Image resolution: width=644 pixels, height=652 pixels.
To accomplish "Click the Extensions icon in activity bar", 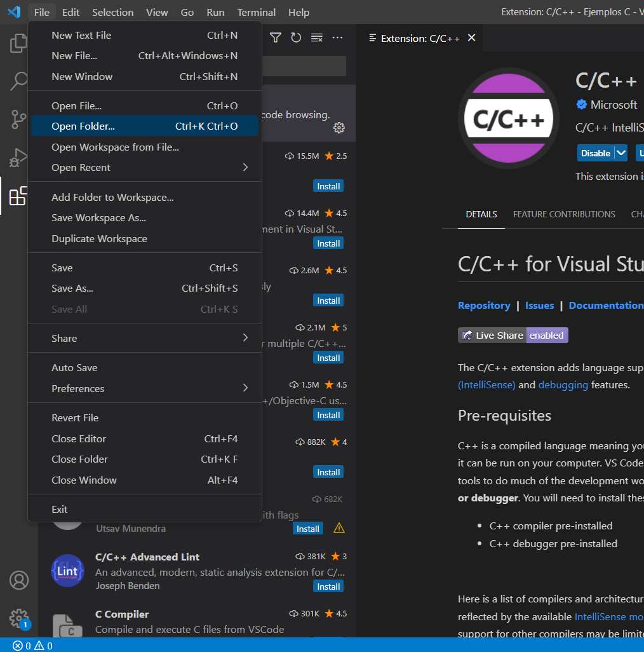I will click(x=18, y=196).
